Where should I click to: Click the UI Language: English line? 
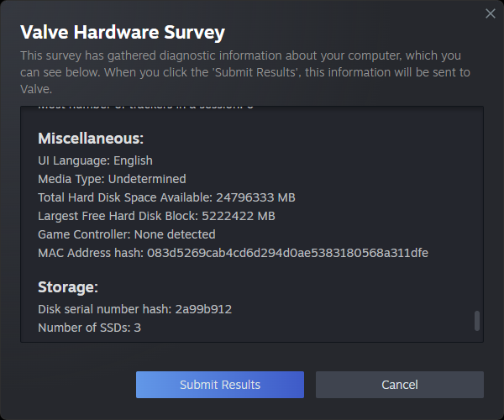[96, 160]
